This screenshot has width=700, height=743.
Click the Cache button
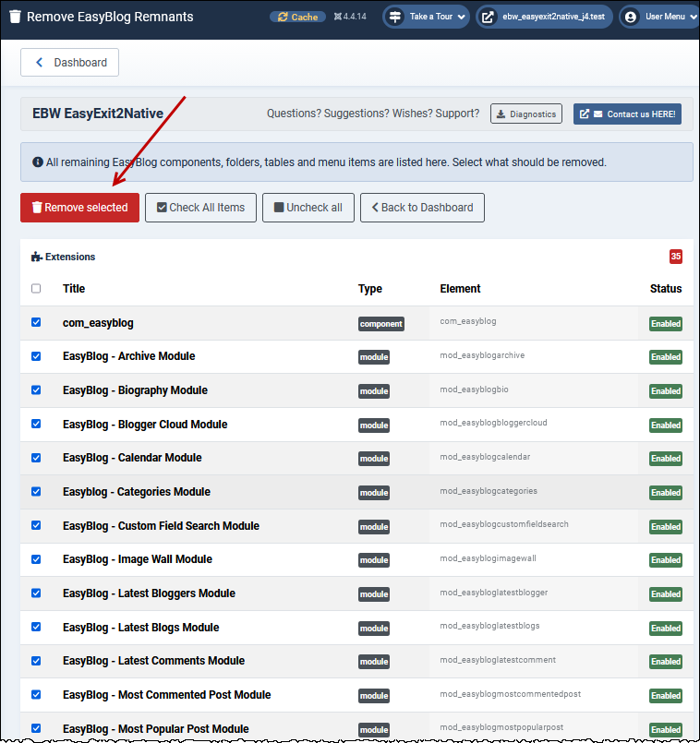(298, 17)
